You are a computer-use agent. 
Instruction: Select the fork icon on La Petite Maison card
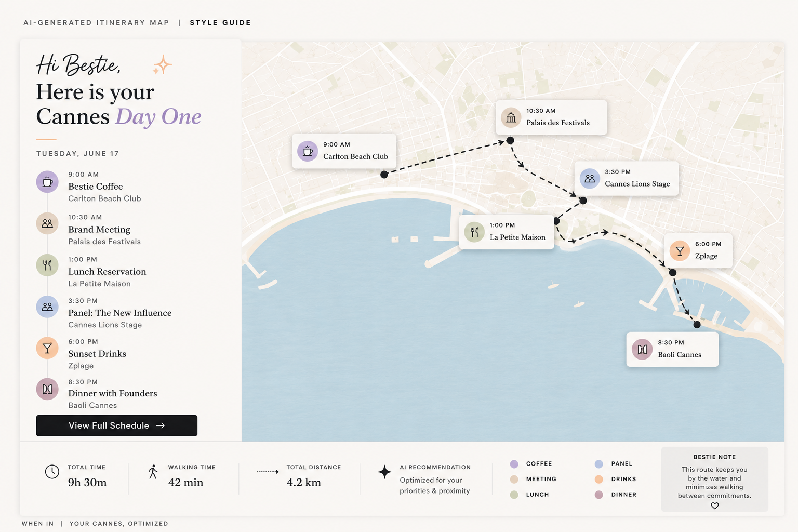[474, 232]
